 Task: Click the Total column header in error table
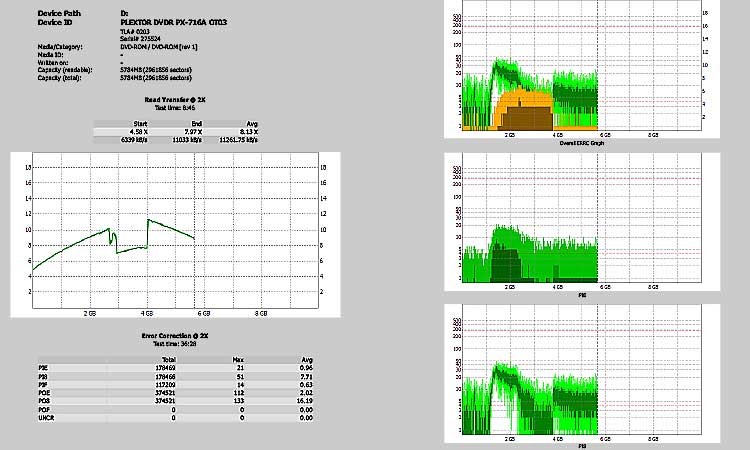(170, 359)
